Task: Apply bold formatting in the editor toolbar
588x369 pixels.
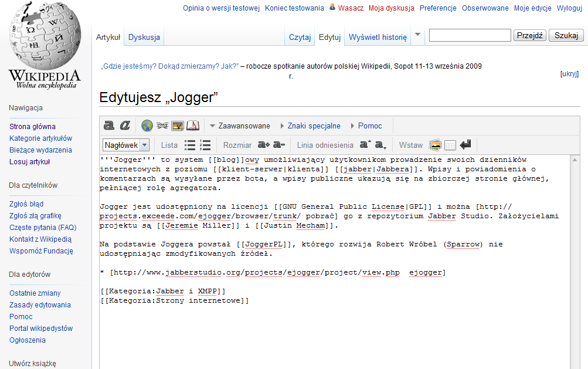Action: point(108,126)
